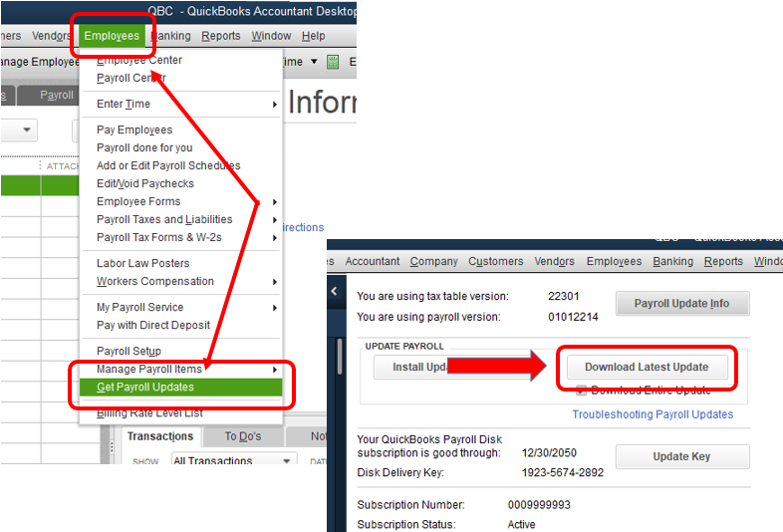Image resolution: width=783 pixels, height=532 pixels.
Task: Expand Payroll Tax Forms & W-2s submenu
Action: point(180,238)
